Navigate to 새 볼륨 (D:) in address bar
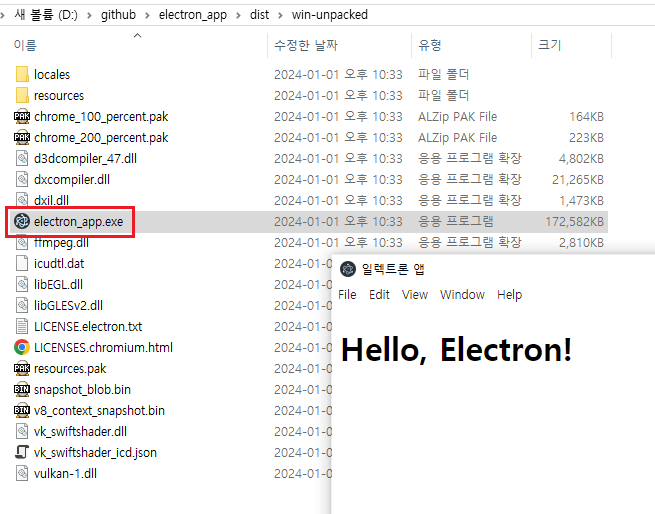This screenshot has height=514, width=655. pos(46,15)
